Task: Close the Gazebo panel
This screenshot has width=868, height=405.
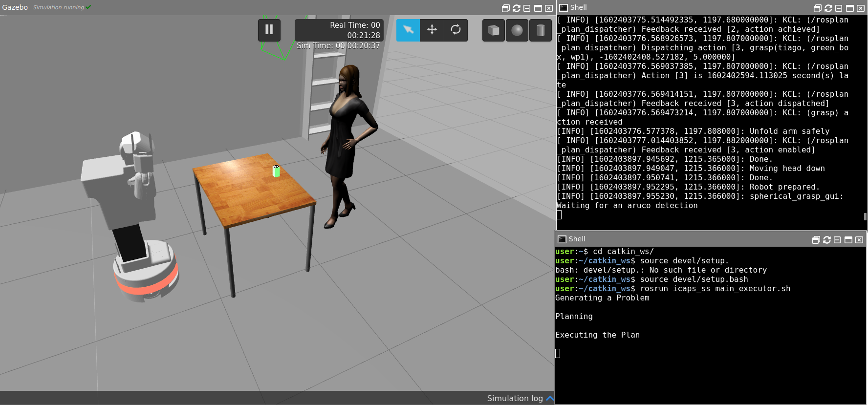Action: coord(549,8)
